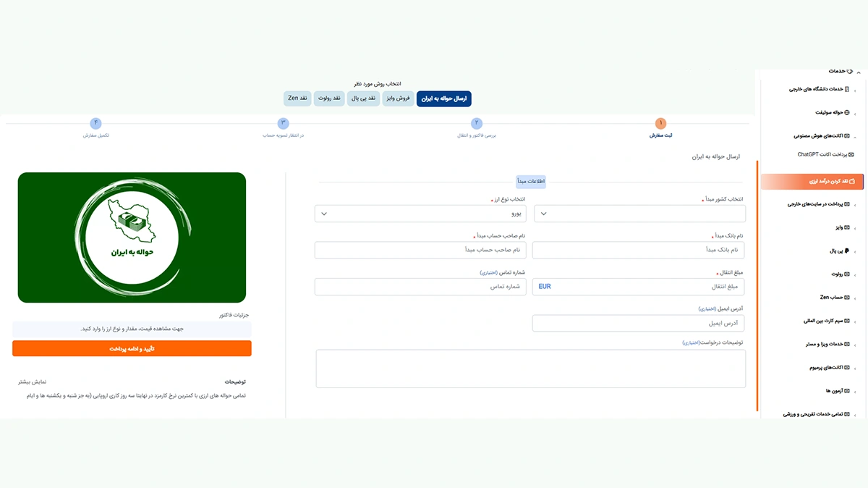The height and width of the screenshot is (488, 868).
Task: Click the icon next to سیم کارت بین المللی
Action: coord(847,321)
